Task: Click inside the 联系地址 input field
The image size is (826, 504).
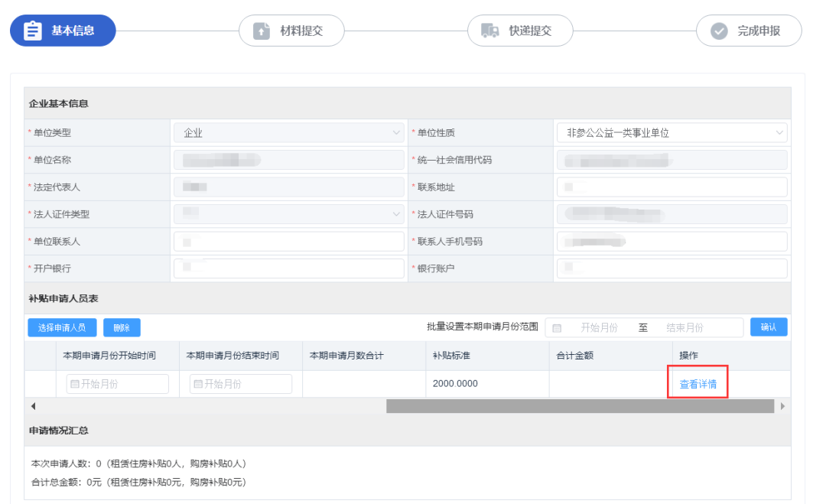Action: tap(671, 187)
